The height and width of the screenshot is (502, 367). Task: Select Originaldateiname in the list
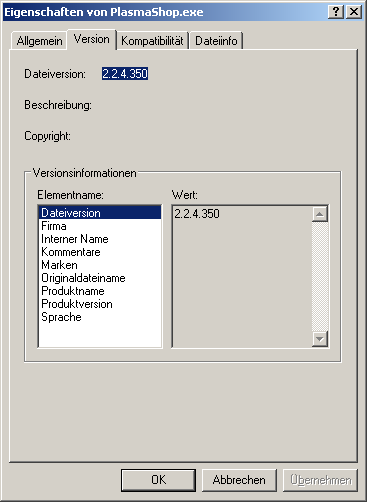coord(100,278)
